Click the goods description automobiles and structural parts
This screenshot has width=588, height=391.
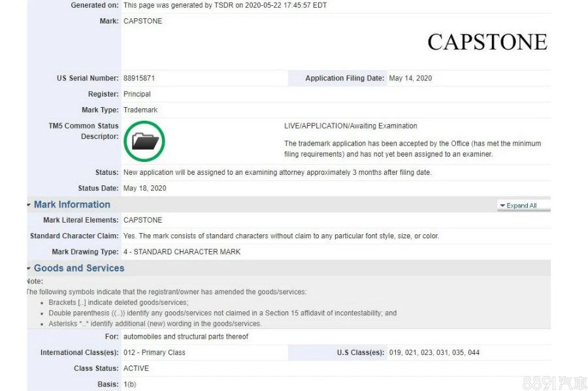(186, 337)
